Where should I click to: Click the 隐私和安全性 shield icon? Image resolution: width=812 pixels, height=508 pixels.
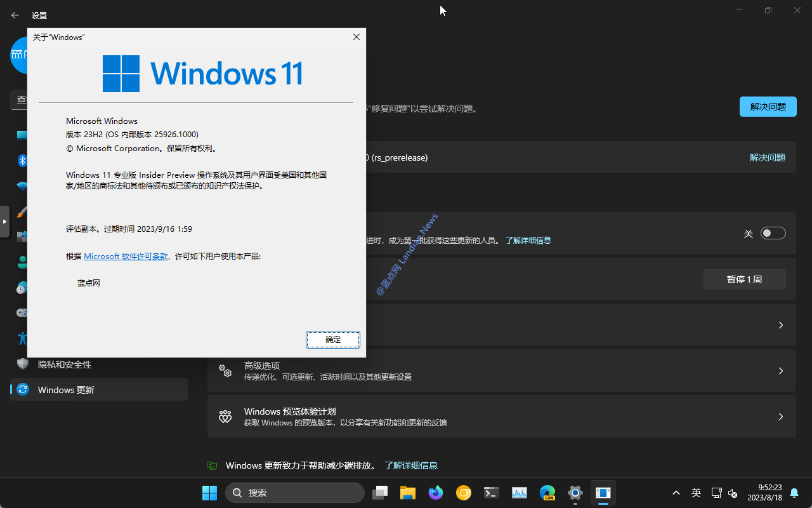pos(23,364)
